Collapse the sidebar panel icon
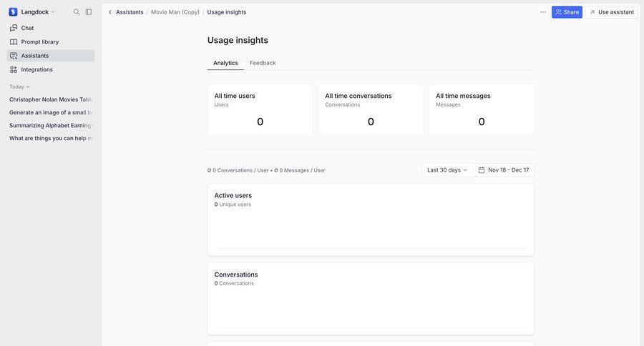This screenshot has width=644, height=346. point(88,12)
